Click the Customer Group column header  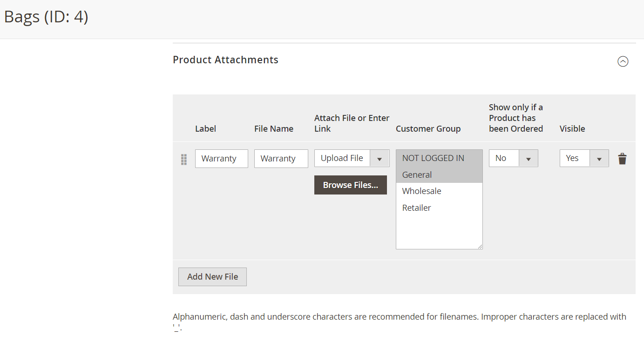428,128
